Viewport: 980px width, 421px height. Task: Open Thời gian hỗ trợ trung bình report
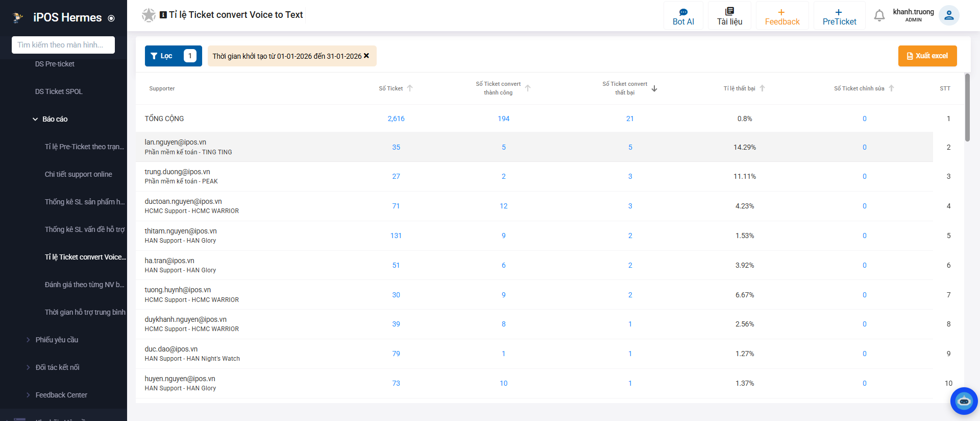coord(85,312)
